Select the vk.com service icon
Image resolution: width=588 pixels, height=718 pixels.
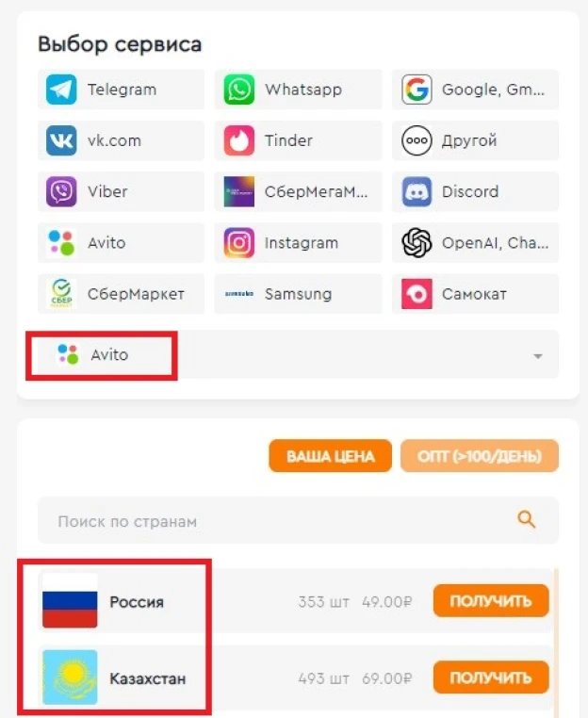coord(61,140)
